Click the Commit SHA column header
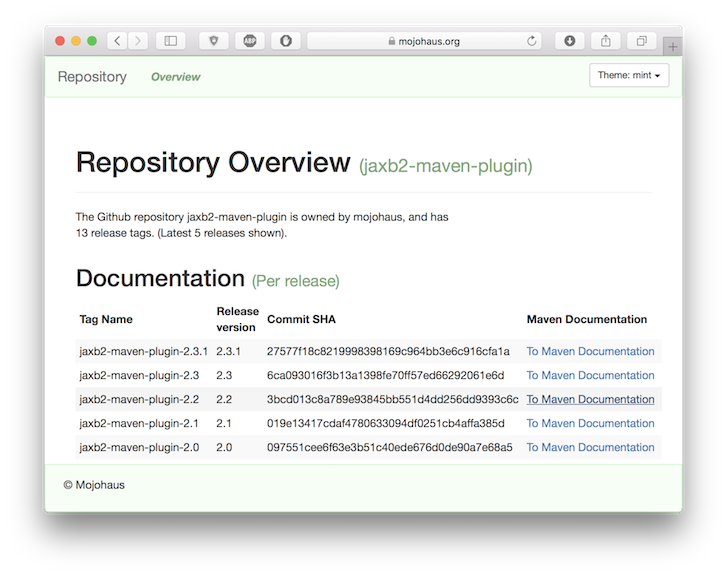The height and width of the screenshot is (576, 727). (301, 320)
